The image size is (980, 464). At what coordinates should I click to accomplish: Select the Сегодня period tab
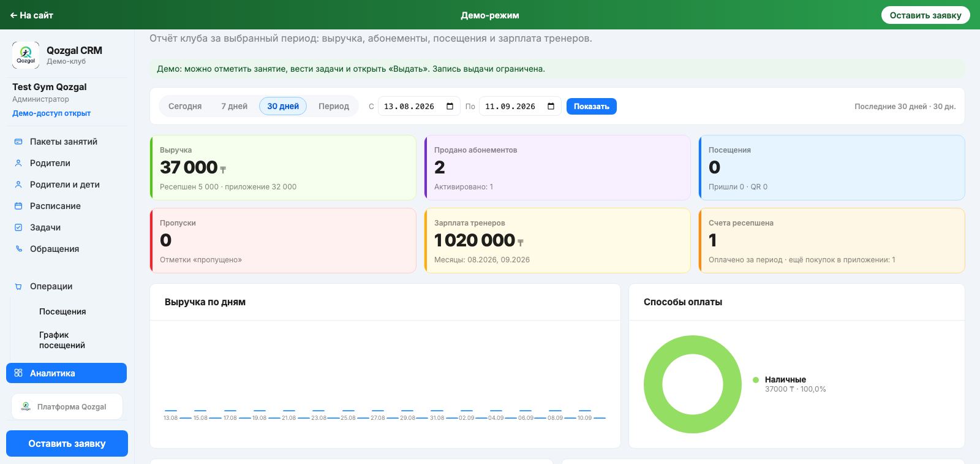(x=185, y=106)
